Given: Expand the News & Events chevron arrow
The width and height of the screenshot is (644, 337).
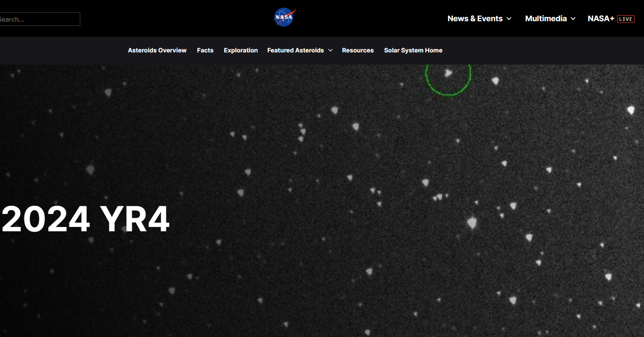Looking at the screenshot, I should (x=509, y=19).
